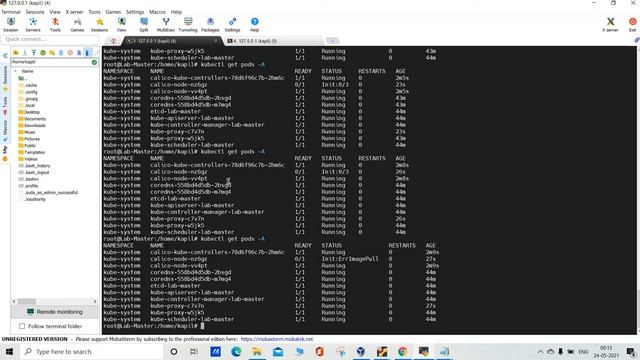Select the .bash_history file
This screenshot has height=360, width=640.
(34, 166)
